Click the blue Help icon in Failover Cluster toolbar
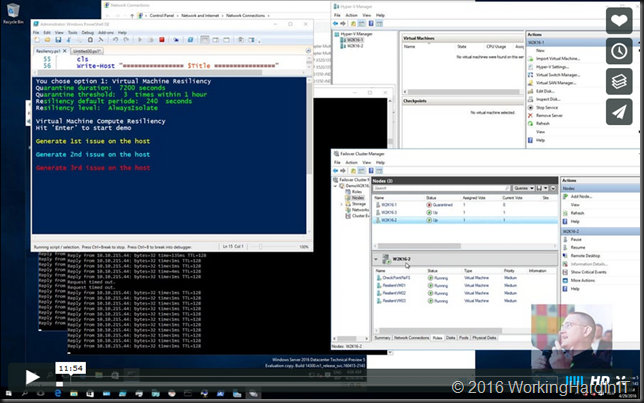This screenshot has height=403, width=644. [x=371, y=170]
